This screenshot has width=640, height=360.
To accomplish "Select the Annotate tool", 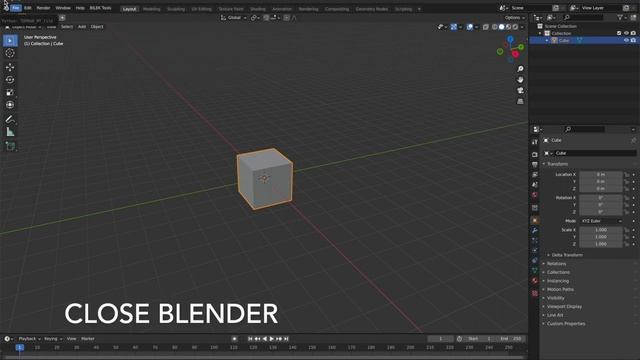I will coord(10,119).
